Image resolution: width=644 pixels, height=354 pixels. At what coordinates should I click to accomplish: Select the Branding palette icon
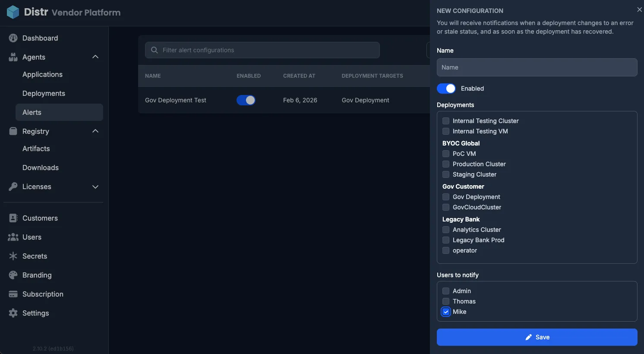coord(13,275)
